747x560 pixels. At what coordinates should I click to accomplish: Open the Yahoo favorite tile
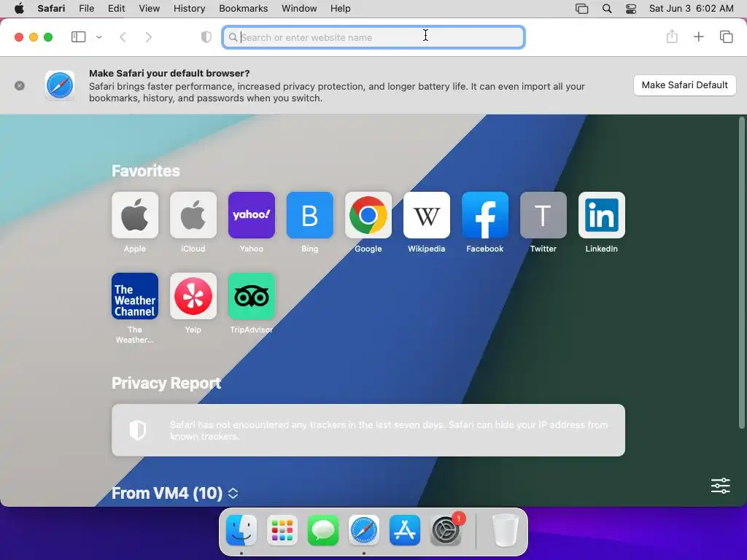coord(252,215)
